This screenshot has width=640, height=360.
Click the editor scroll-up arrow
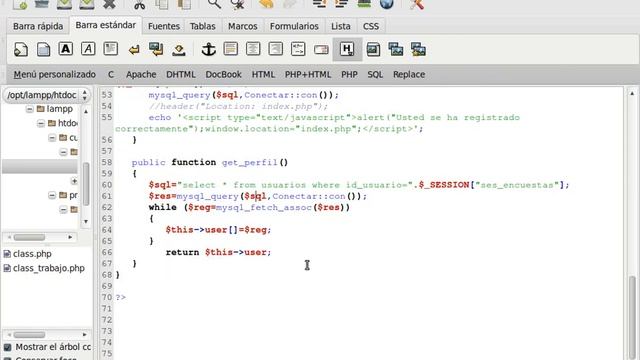632,93
